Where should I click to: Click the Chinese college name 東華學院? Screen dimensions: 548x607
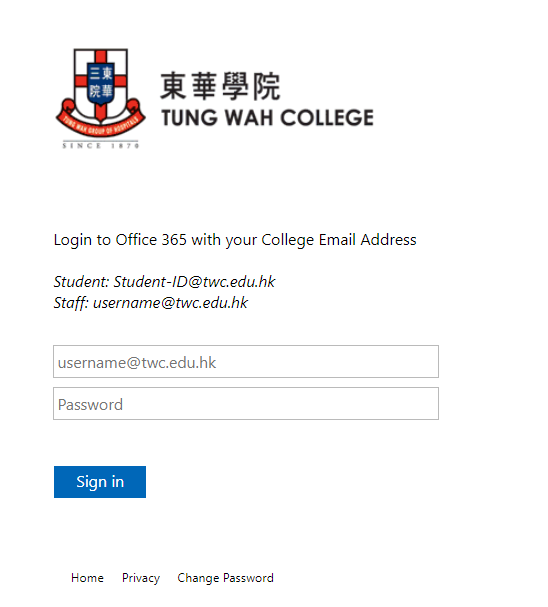point(220,86)
